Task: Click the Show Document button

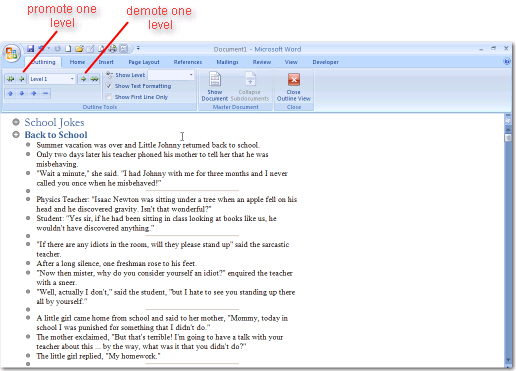Action: [x=215, y=87]
